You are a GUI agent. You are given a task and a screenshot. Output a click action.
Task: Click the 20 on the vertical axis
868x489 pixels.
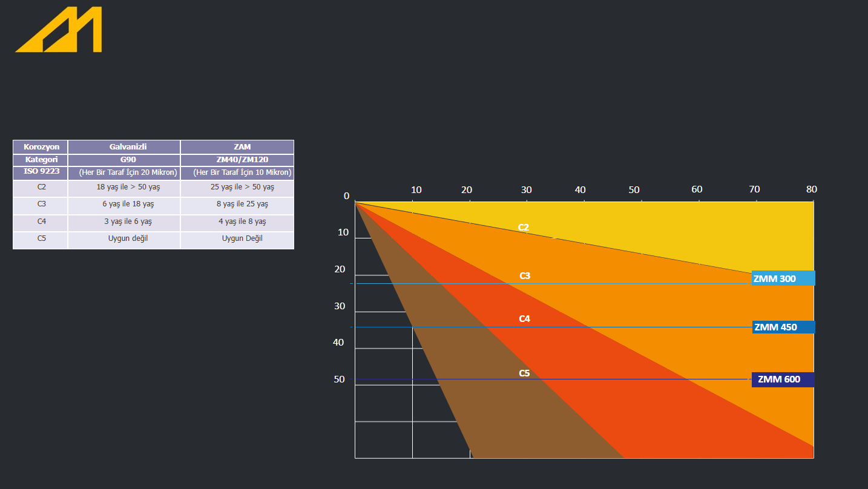(x=340, y=269)
